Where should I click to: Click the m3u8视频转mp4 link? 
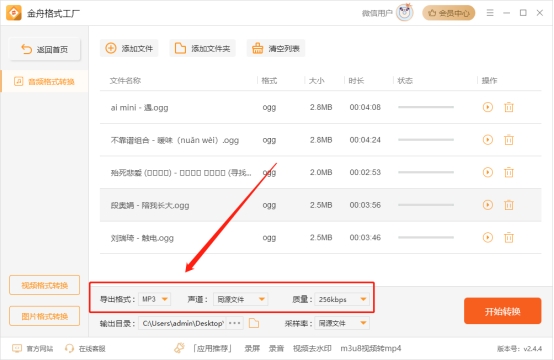[x=371, y=349]
